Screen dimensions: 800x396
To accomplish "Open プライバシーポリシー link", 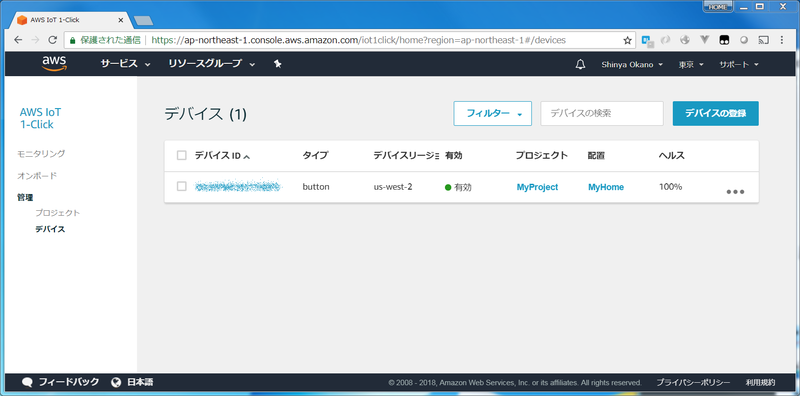I will click(693, 382).
